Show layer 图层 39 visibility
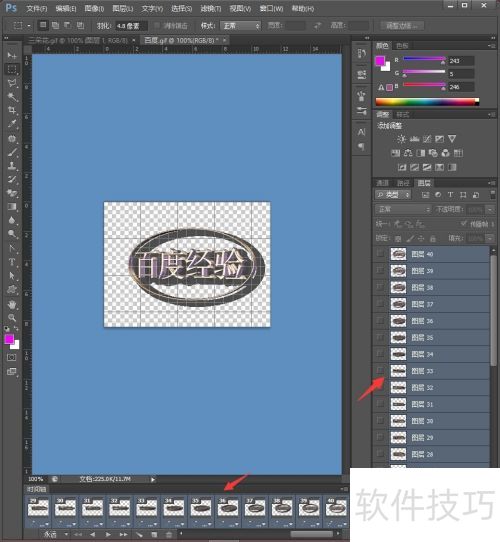500x542 pixels. (380, 270)
